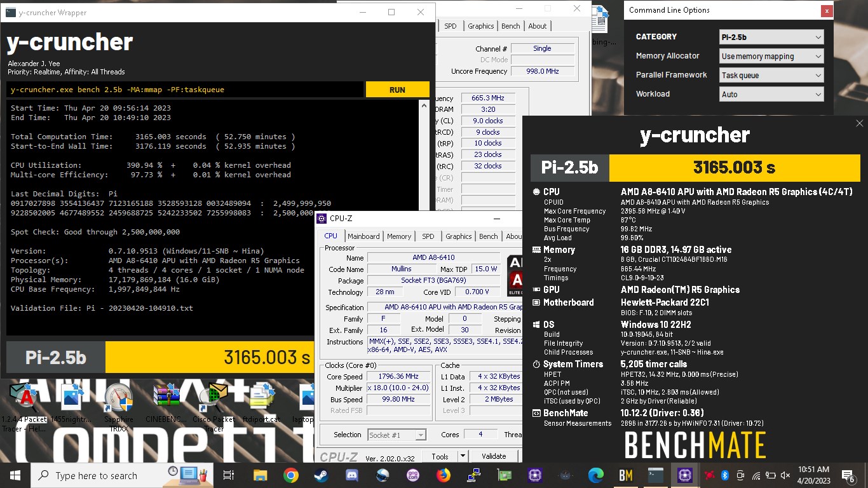
Task: Click the graphics card taskbar icon
Action: point(504,475)
